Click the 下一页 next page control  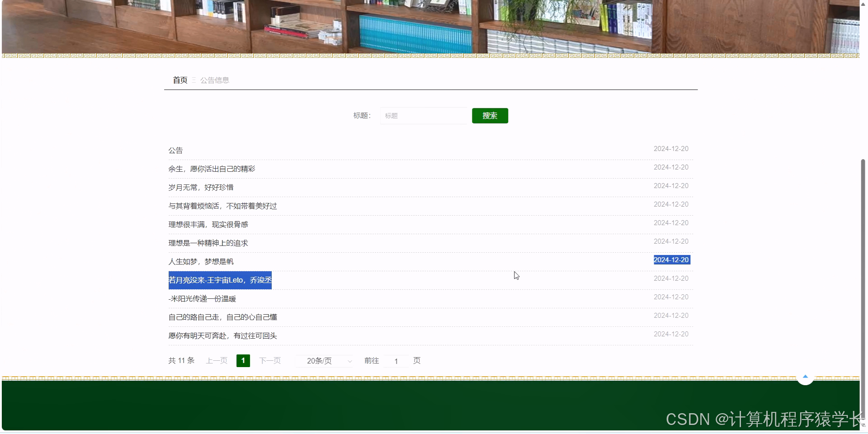(x=270, y=361)
